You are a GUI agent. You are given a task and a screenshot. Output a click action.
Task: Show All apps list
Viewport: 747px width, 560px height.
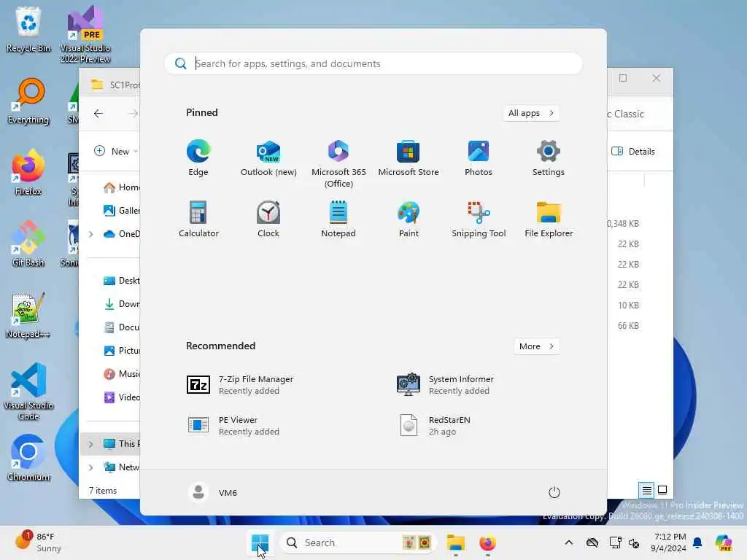531,113
